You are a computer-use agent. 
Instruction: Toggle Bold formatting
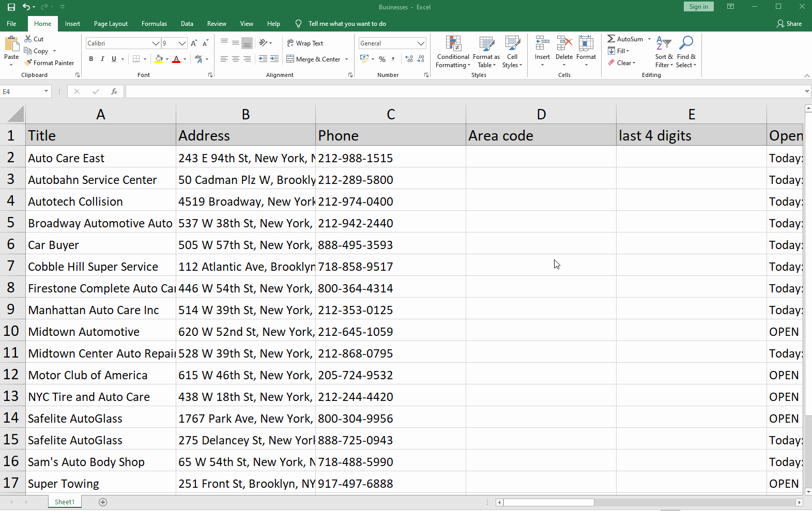91,59
